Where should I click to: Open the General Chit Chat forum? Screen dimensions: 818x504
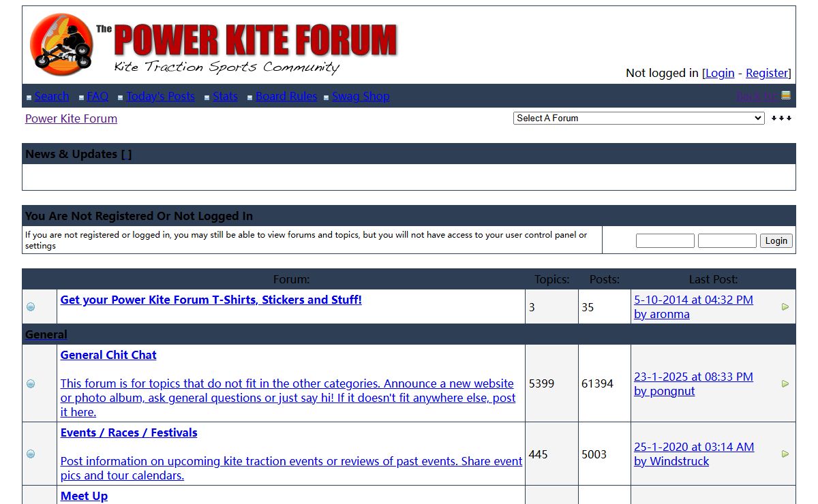(x=108, y=355)
